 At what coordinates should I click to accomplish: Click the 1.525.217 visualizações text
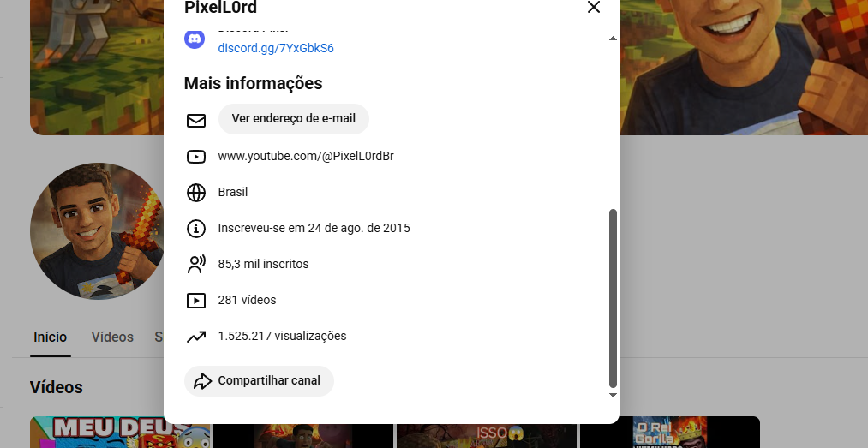click(x=282, y=336)
